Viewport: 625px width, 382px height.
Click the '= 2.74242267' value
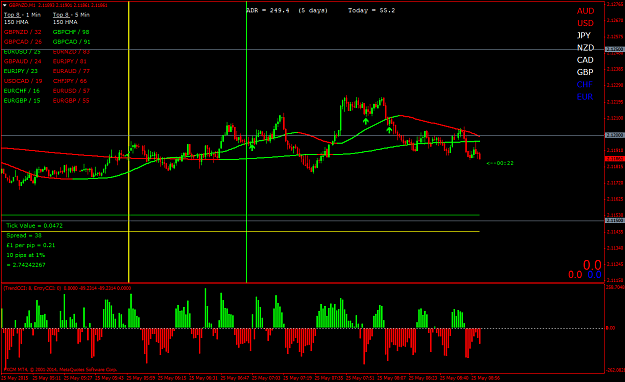(26, 265)
